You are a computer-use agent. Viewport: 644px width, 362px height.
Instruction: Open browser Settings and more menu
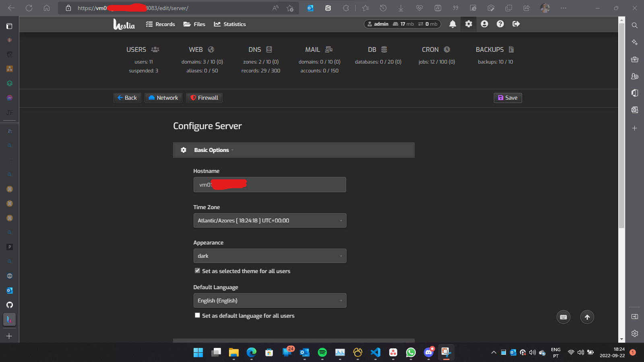[563, 8]
